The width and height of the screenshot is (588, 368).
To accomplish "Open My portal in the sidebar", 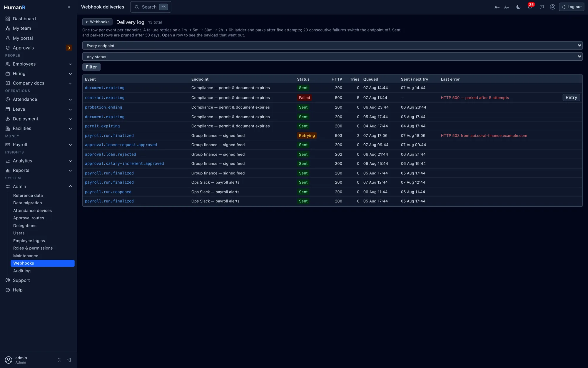I will 39,38.
